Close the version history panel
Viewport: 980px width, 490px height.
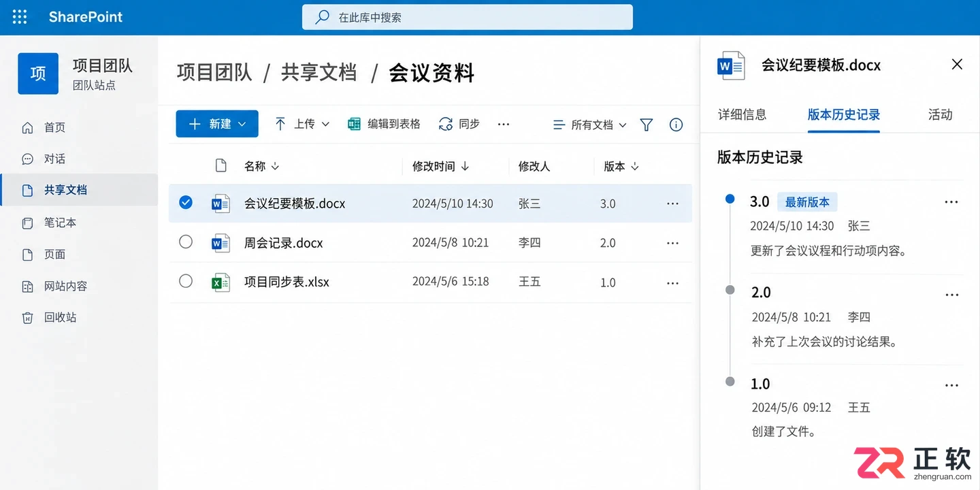pyautogui.click(x=957, y=64)
